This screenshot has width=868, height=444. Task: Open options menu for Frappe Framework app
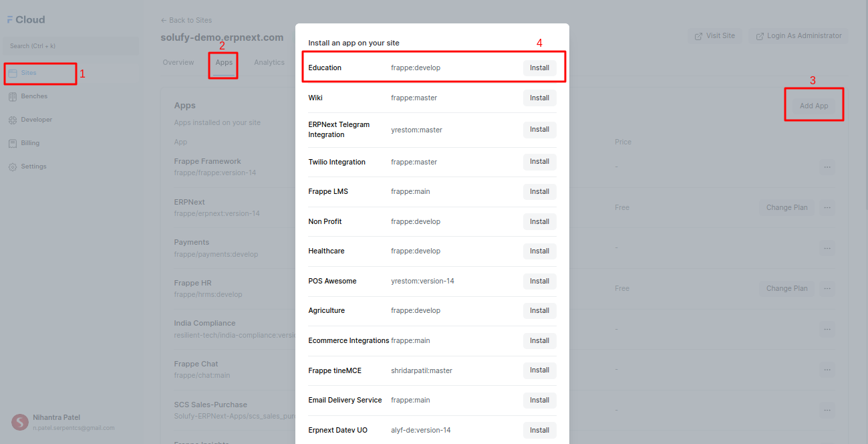click(827, 167)
